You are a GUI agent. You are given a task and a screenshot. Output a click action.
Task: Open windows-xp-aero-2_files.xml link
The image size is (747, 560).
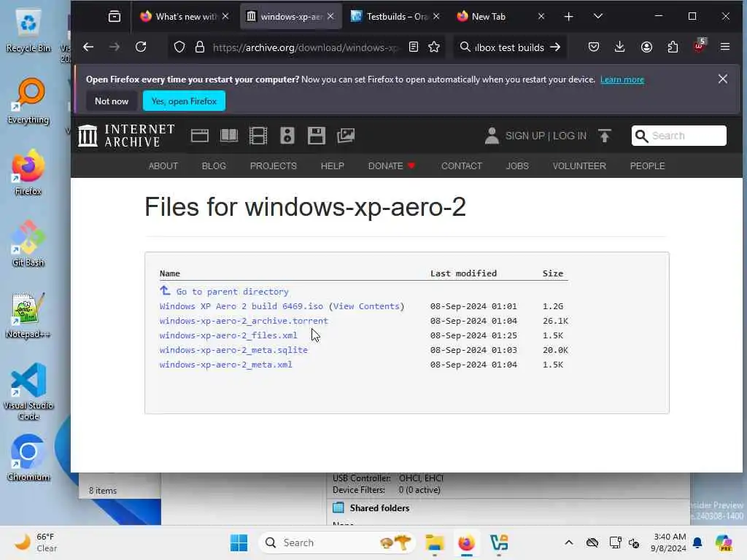pyautogui.click(x=228, y=335)
